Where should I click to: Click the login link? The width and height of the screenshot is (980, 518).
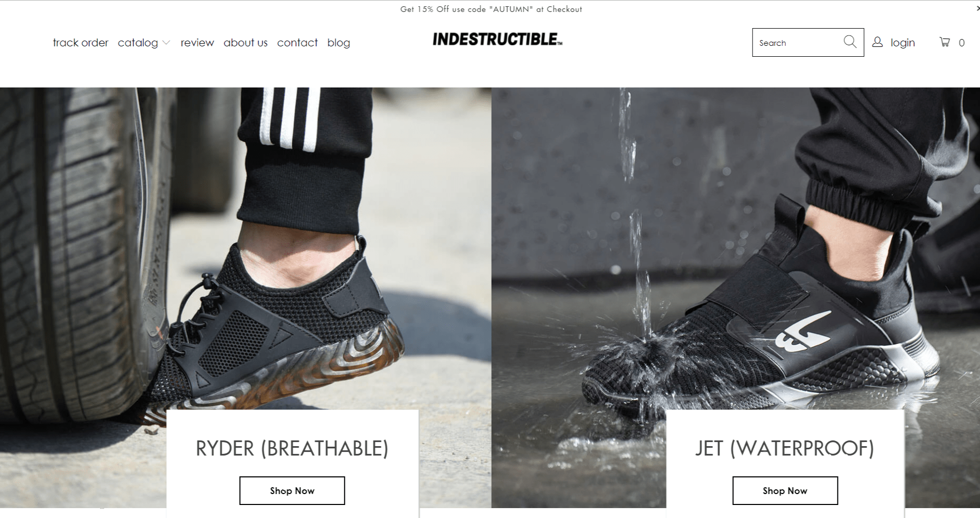coord(902,43)
